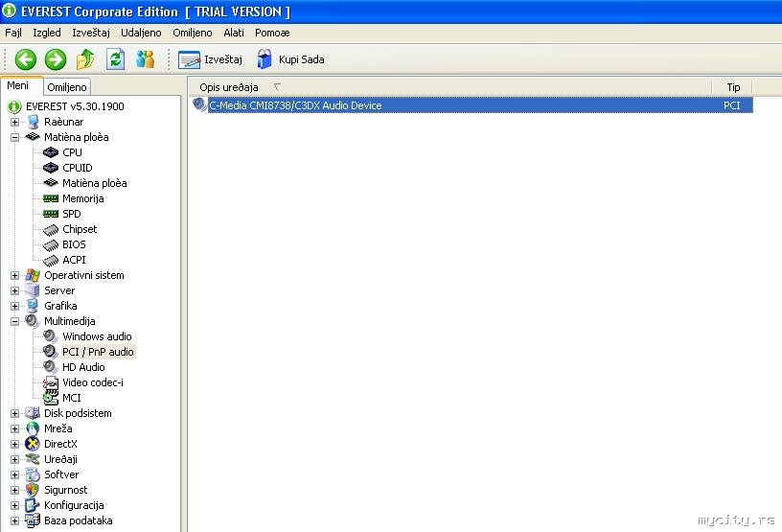This screenshot has height=532, width=782.
Task: Expand the Sigurnost tree node
Action: click(15, 490)
